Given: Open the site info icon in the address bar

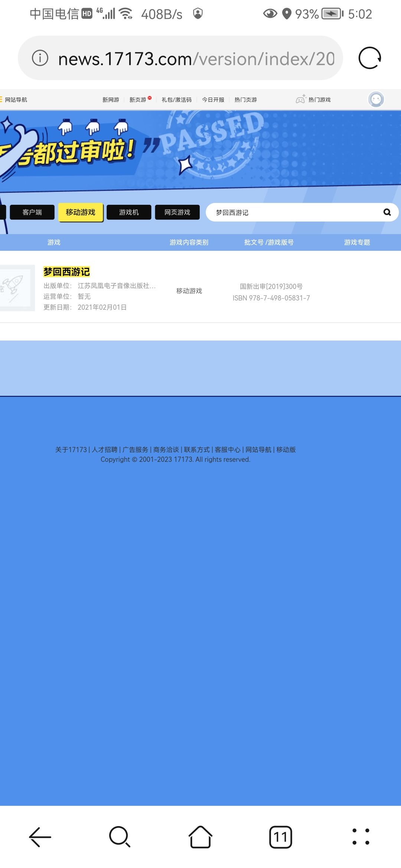Looking at the screenshot, I should [x=40, y=58].
